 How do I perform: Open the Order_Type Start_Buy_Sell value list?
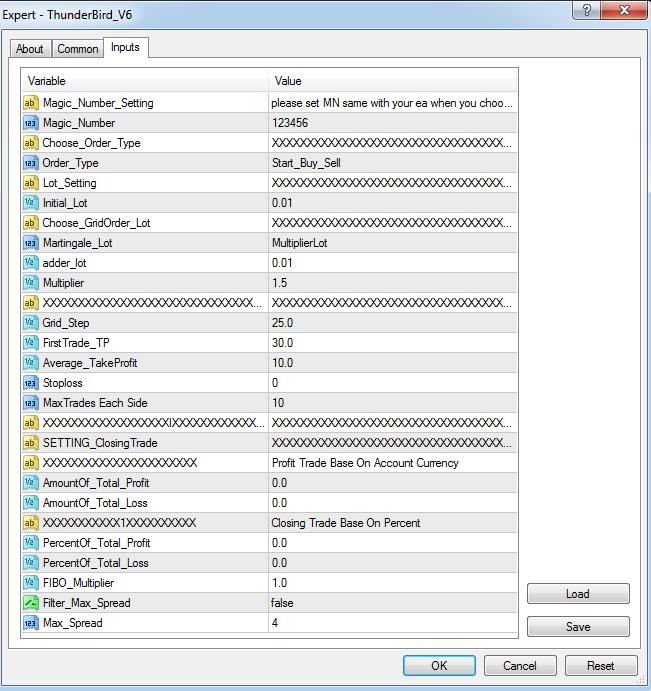(x=393, y=163)
